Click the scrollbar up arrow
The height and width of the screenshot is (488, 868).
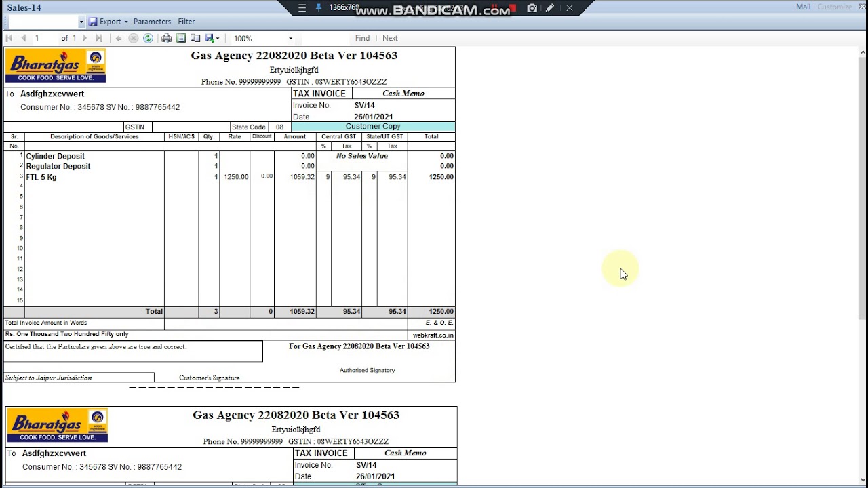pos(863,52)
